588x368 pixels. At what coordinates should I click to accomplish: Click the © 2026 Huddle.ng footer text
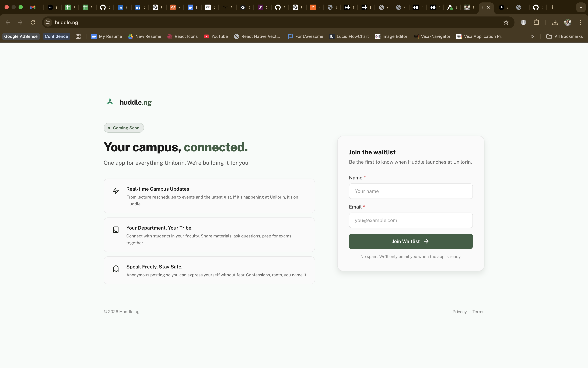click(121, 312)
